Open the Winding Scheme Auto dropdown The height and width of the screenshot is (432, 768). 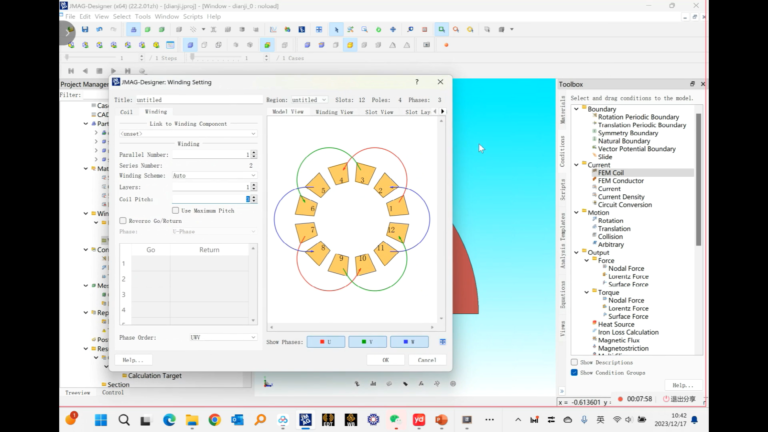pyautogui.click(x=214, y=175)
